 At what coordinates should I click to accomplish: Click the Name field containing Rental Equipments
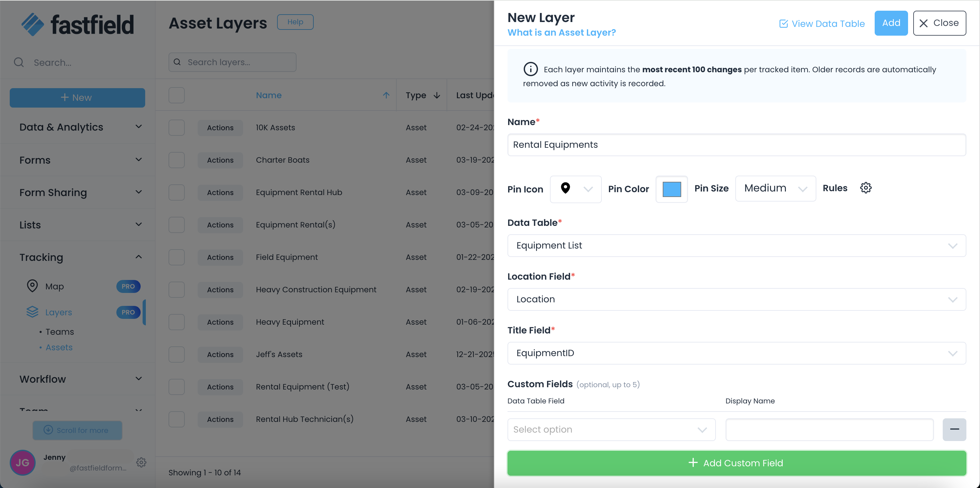[x=736, y=145]
